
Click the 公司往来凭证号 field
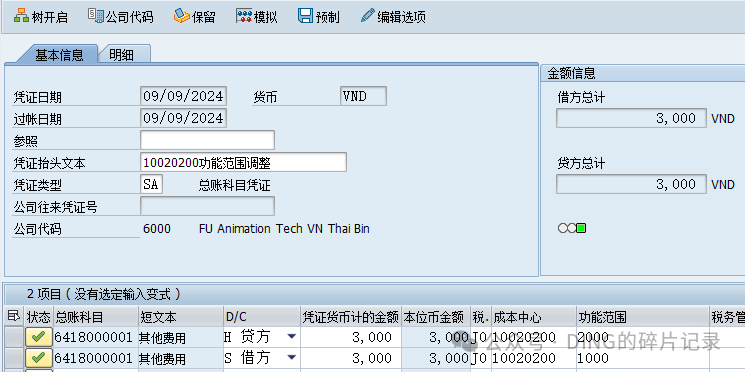tap(207, 206)
